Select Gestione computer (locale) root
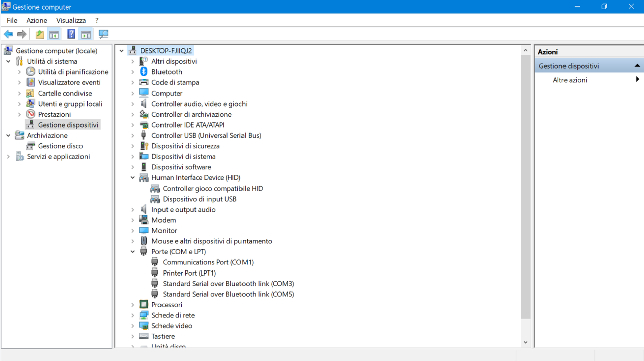This screenshot has width=644, height=361. pos(56,51)
